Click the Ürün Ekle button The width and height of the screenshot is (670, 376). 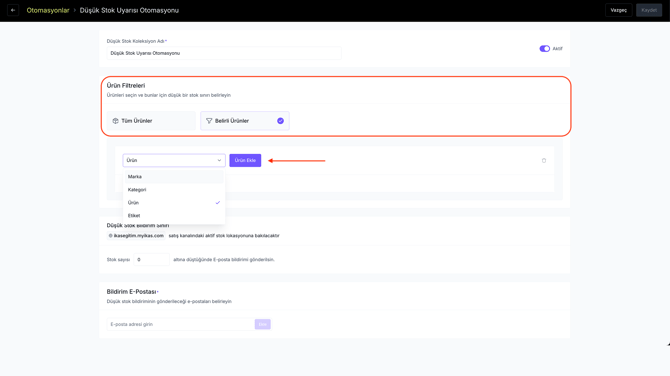pyautogui.click(x=245, y=160)
